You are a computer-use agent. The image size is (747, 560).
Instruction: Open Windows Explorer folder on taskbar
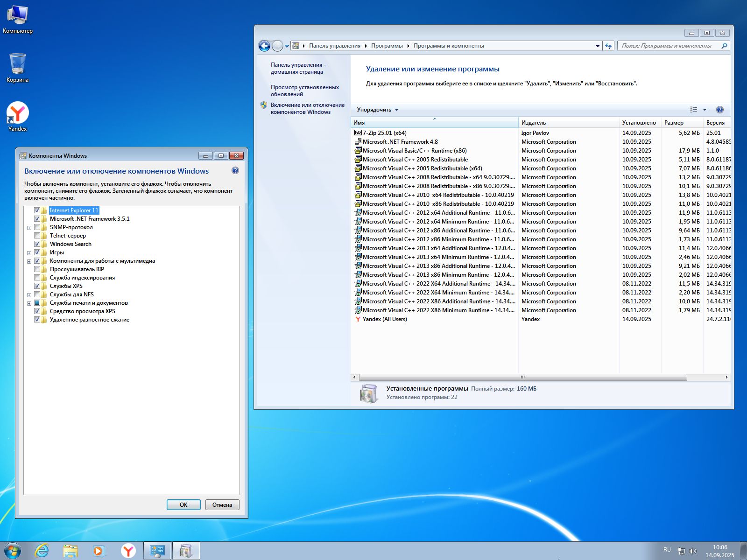tap(70, 551)
